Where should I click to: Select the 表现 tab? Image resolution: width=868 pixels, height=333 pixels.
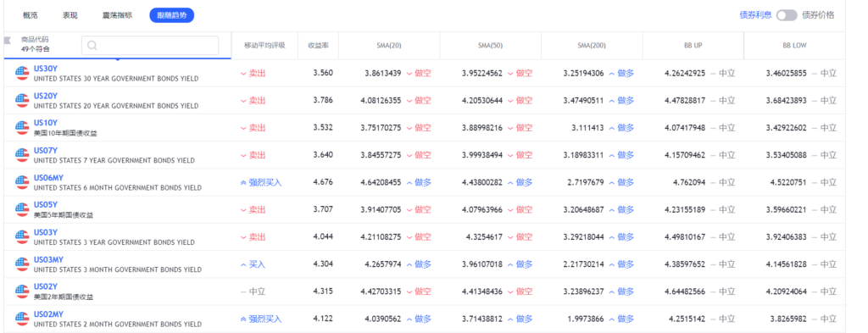(x=70, y=15)
